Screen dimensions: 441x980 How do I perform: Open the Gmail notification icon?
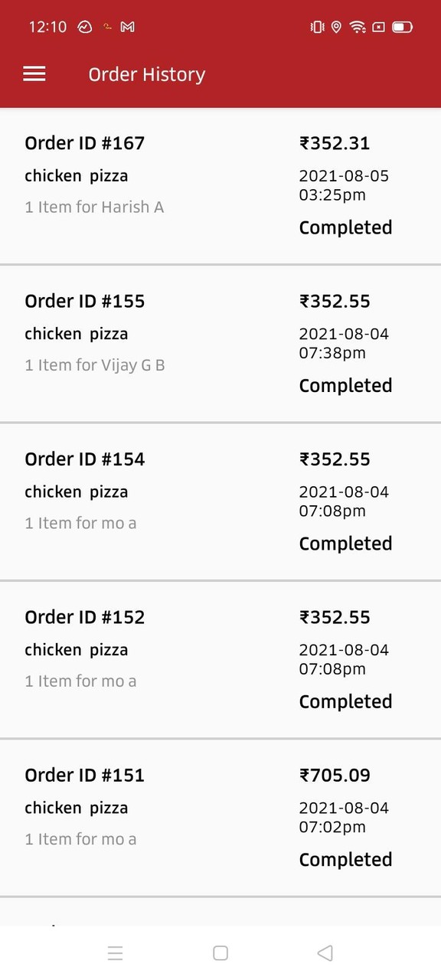coord(128,27)
